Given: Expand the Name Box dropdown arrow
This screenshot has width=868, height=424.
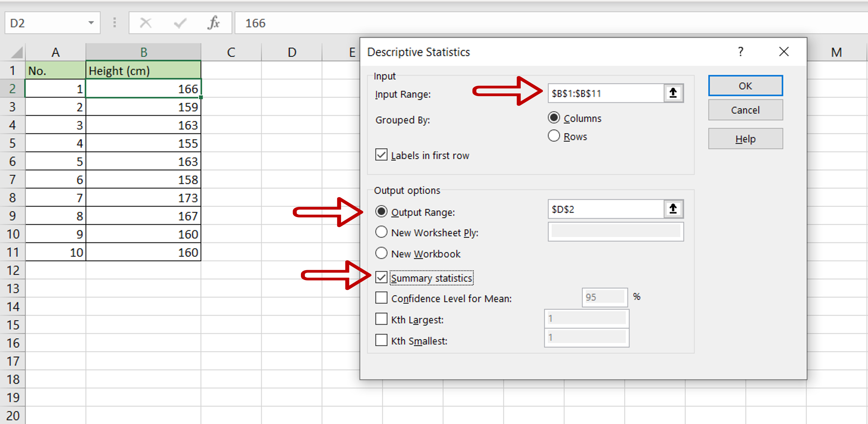Looking at the screenshot, I should click(91, 23).
